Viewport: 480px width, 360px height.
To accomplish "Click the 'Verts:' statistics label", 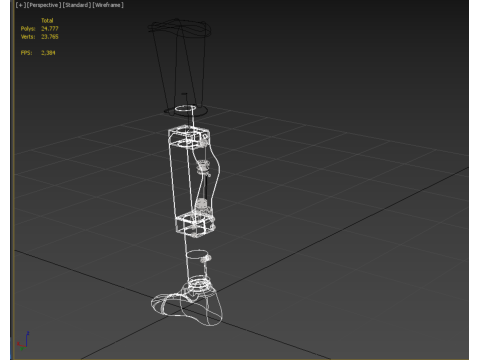I will tap(28, 37).
